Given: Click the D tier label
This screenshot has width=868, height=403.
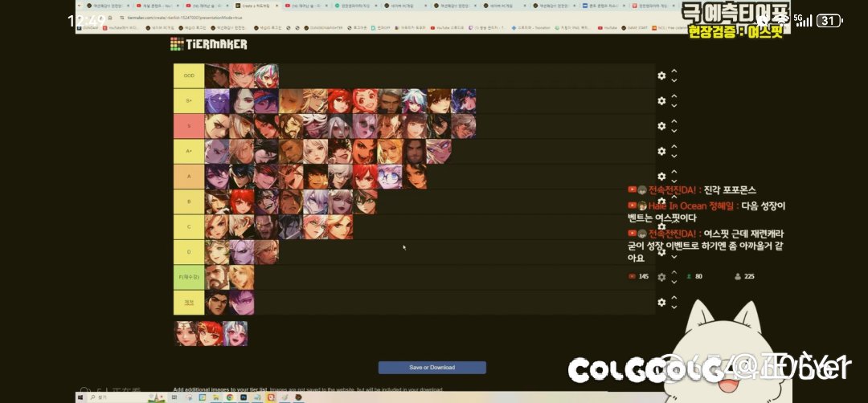Looking at the screenshot, I should [x=189, y=252].
